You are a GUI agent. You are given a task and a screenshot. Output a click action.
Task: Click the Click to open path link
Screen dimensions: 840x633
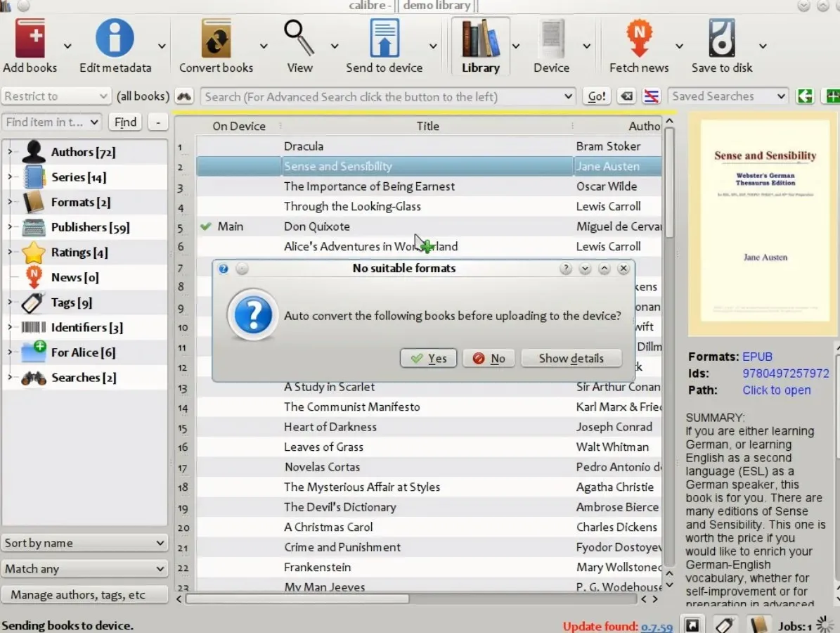(776, 390)
